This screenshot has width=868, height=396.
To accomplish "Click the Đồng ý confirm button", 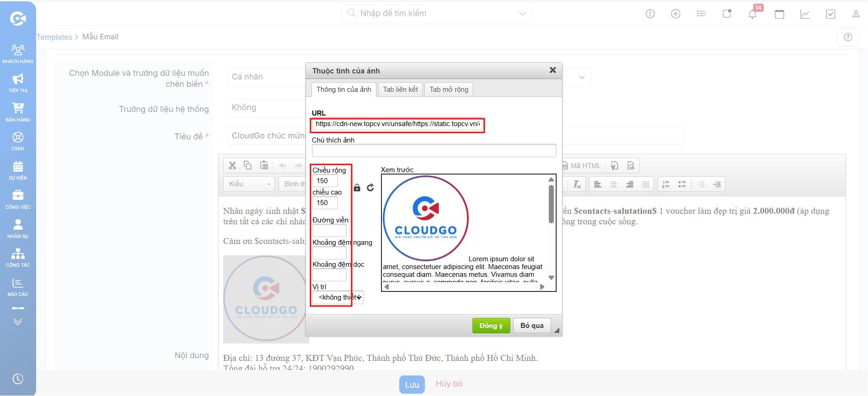I will (491, 326).
